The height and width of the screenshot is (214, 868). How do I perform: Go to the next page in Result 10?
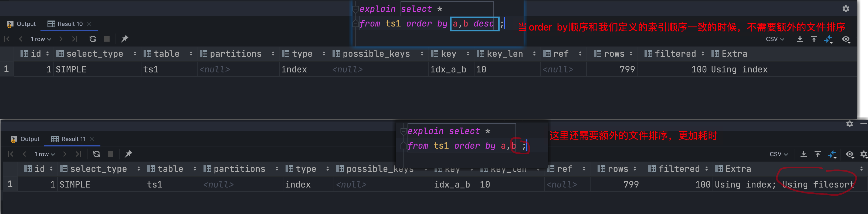61,39
